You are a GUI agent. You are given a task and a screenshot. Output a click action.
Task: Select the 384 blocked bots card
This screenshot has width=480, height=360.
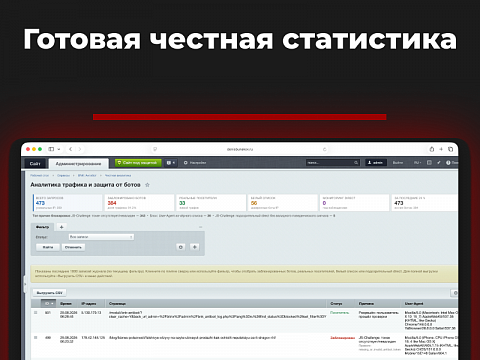point(139,203)
